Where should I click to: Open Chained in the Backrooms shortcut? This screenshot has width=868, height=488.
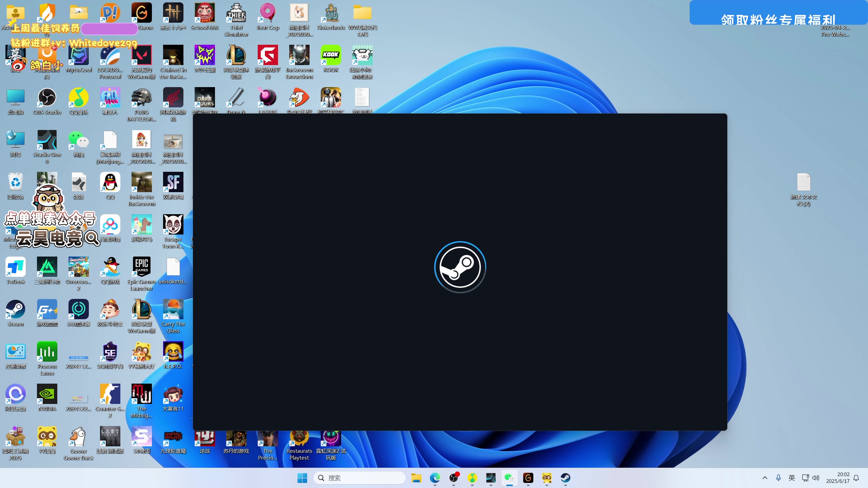(173, 62)
